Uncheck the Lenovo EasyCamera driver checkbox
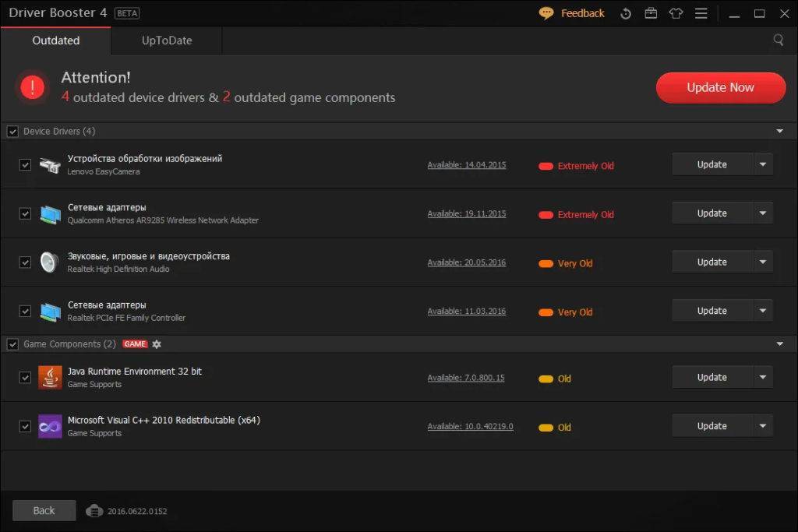Screen dimensions: 798x532 coord(25,164)
